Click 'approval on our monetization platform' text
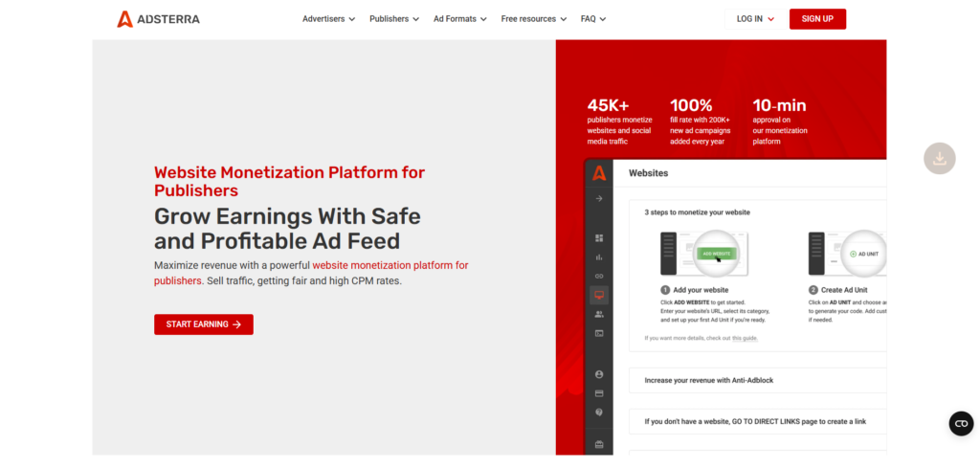Image resolution: width=980 pixels, height=468 pixels. click(x=779, y=130)
